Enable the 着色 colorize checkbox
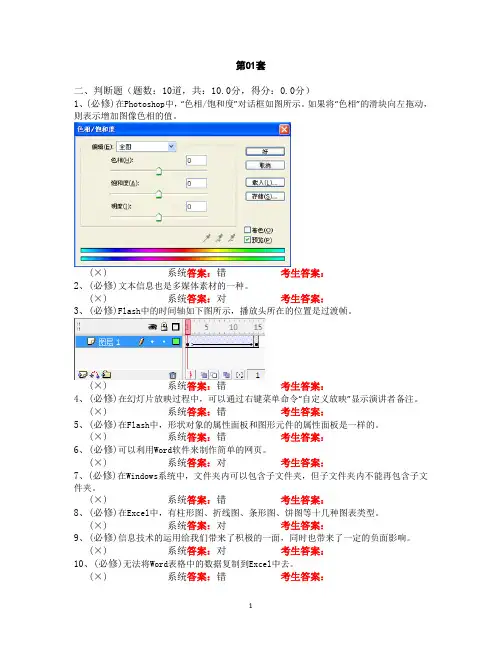Screen dimensions: 502x649 247,230
